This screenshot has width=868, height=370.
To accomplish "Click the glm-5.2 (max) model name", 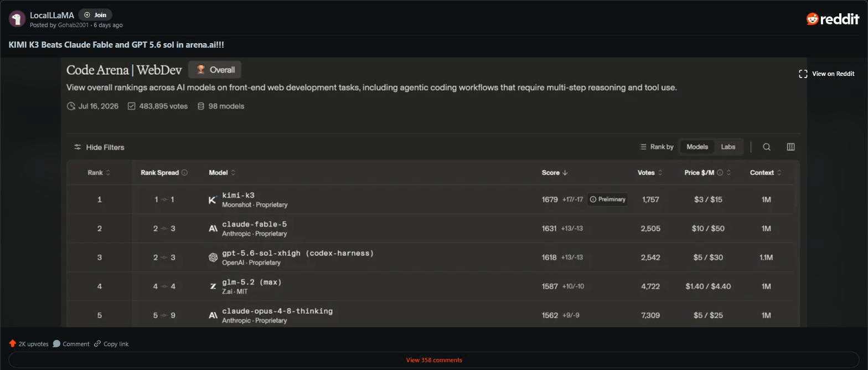I will coord(252,282).
